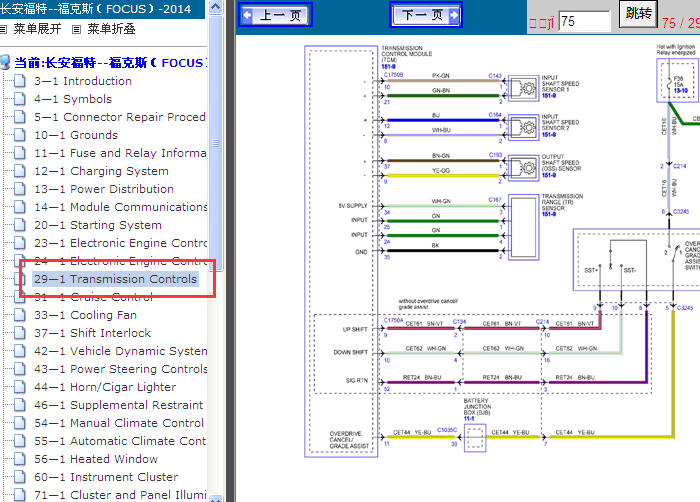Click 菜单展开 to expand the menu tree
This screenshot has height=502, width=700.
pyautogui.click(x=37, y=29)
